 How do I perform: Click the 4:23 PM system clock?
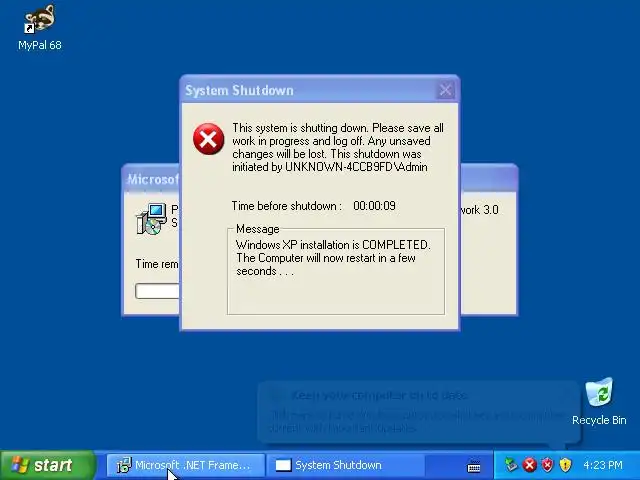click(603, 465)
